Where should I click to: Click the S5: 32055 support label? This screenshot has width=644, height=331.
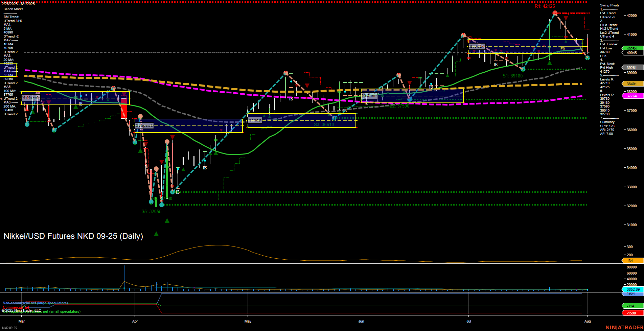pos(151,212)
